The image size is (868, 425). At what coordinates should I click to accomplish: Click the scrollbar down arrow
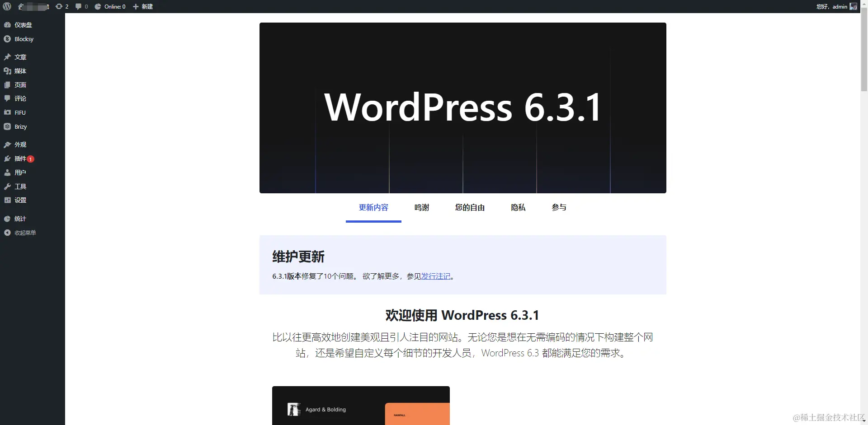[x=864, y=421]
